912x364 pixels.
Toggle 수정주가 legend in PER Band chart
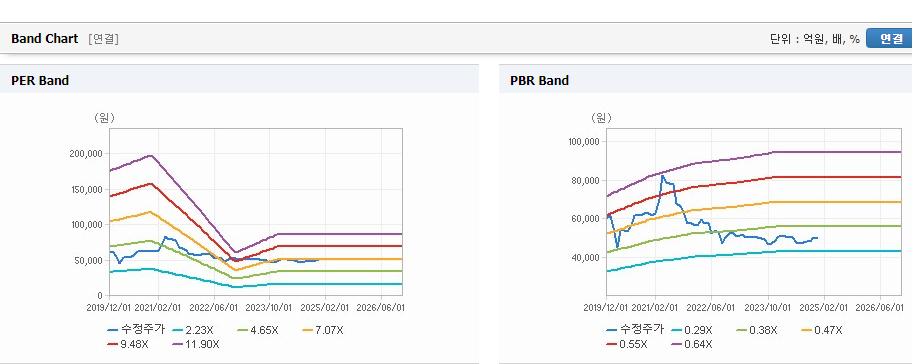[x=136, y=330]
